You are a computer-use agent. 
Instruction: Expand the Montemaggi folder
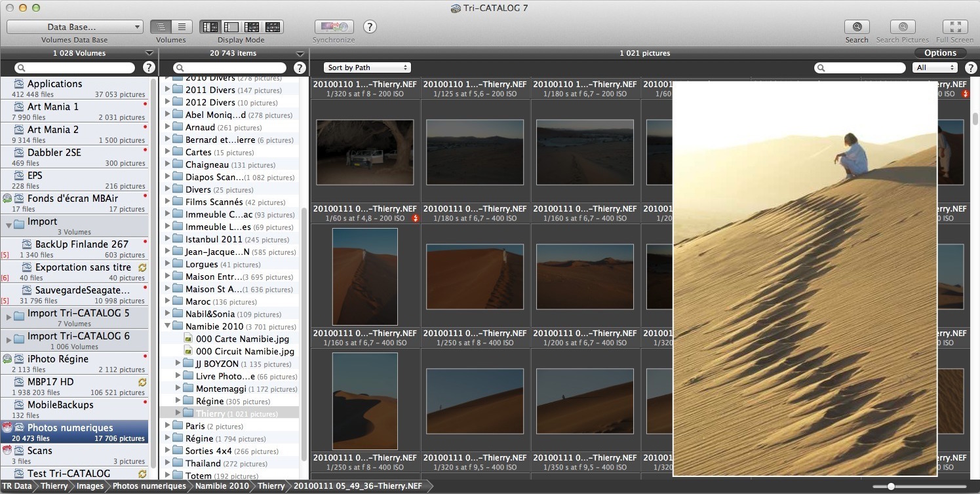tap(178, 389)
